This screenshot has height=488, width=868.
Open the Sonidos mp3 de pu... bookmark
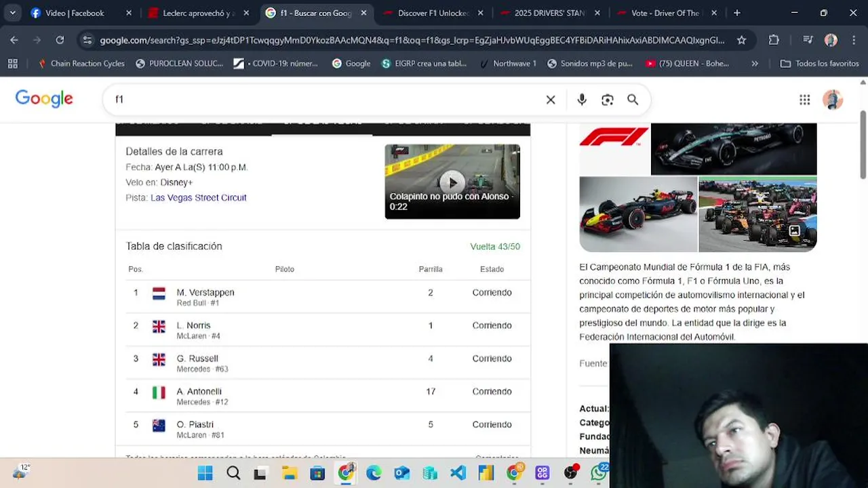[590, 63]
